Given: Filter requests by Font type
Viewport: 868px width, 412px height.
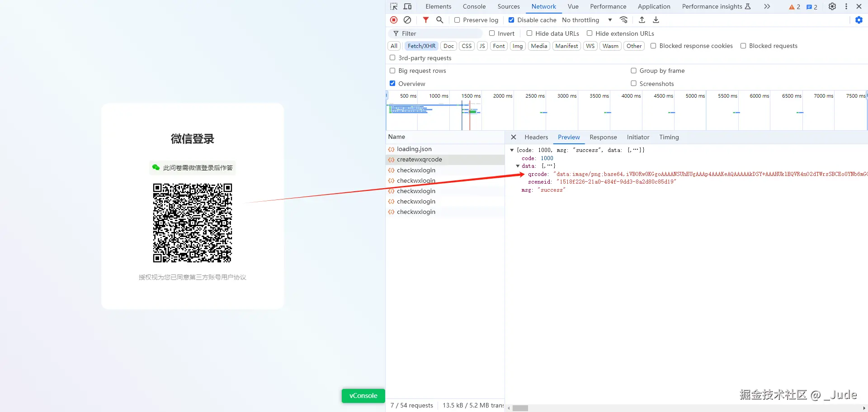Looking at the screenshot, I should pyautogui.click(x=499, y=46).
